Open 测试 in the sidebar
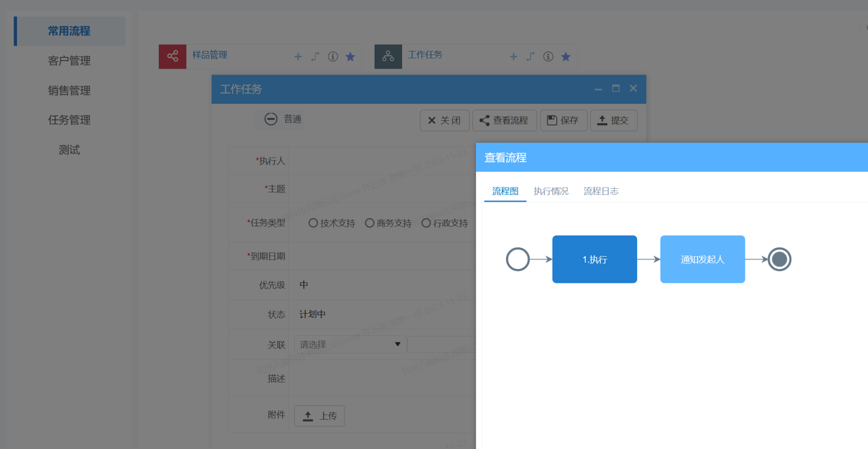This screenshot has width=868, height=449. (x=67, y=149)
